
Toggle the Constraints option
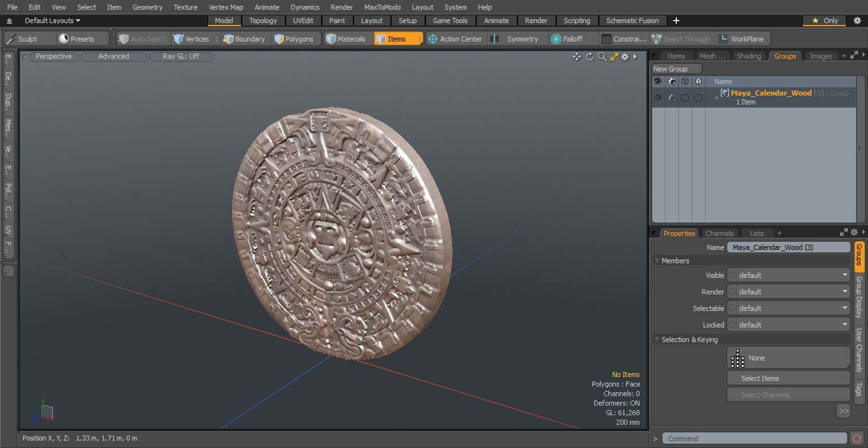point(624,39)
